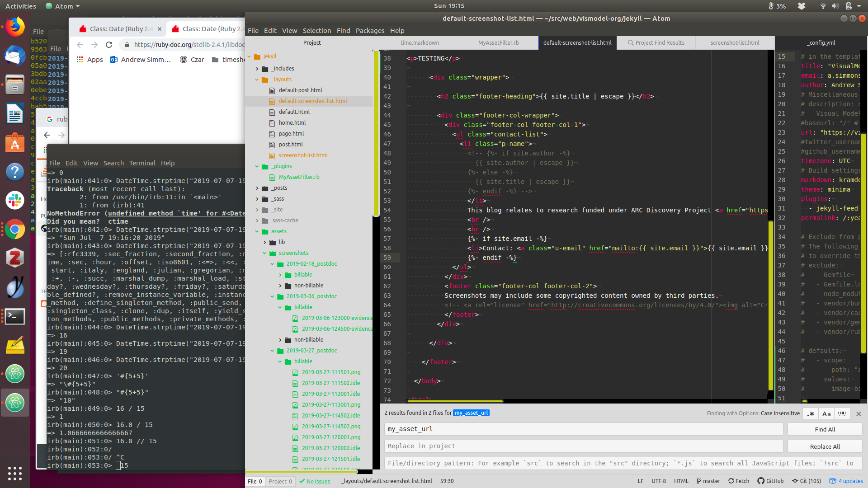Open the 4 updates package notice

(x=846, y=481)
